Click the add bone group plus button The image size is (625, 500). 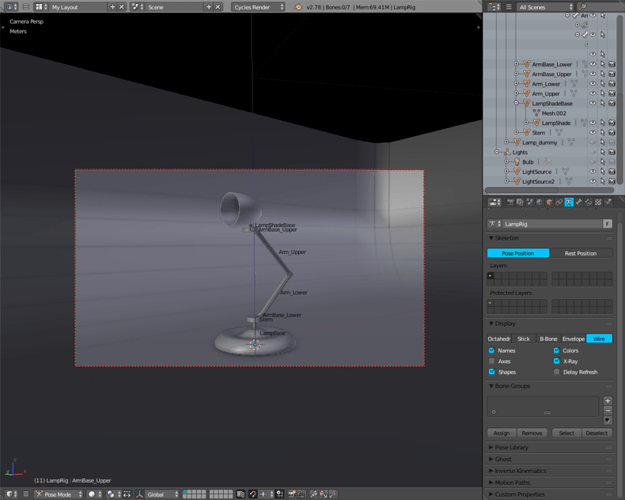608,401
